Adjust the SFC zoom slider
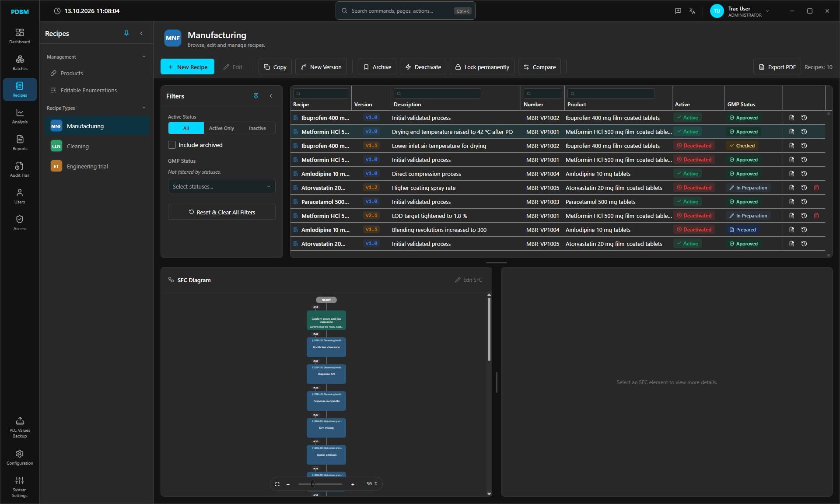The width and height of the screenshot is (840, 504). [x=320, y=484]
